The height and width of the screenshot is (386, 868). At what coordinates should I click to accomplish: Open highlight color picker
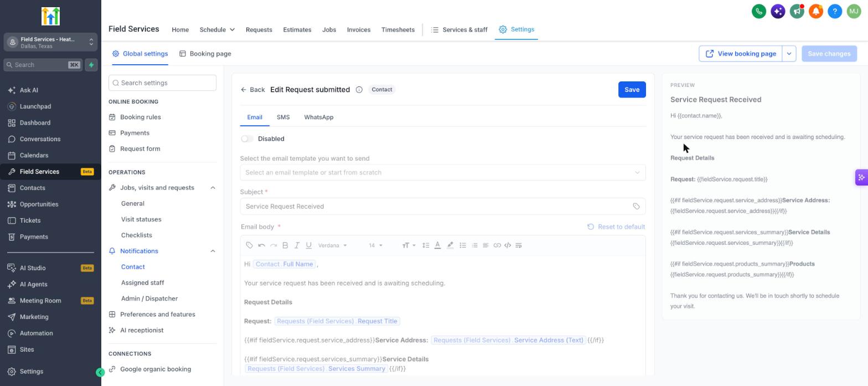tap(450, 245)
